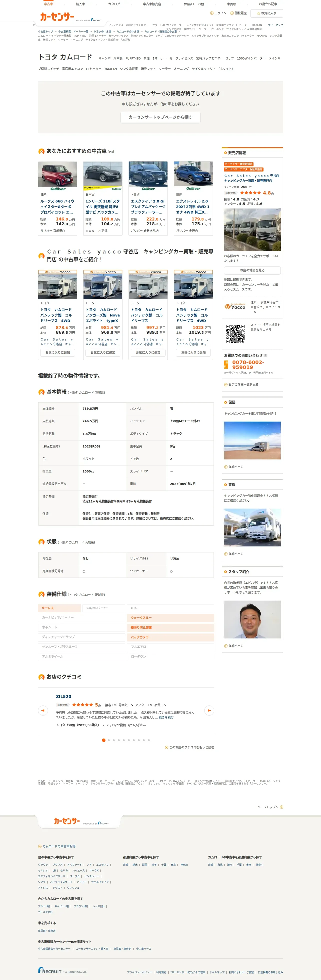Open the 車買取 tab
The height and width of the screenshot is (980, 321).
coord(231,4)
